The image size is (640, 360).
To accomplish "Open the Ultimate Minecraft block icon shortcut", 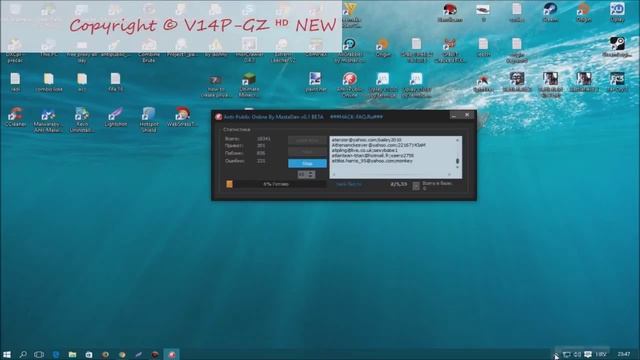I will pyautogui.click(x=249, y=85).
